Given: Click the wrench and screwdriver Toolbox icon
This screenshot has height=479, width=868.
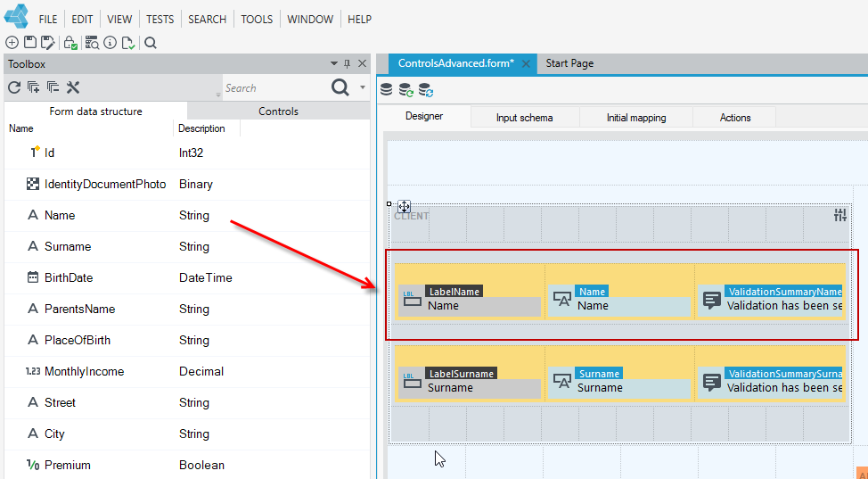Looking at the screenshot, I should click(73, 87).
